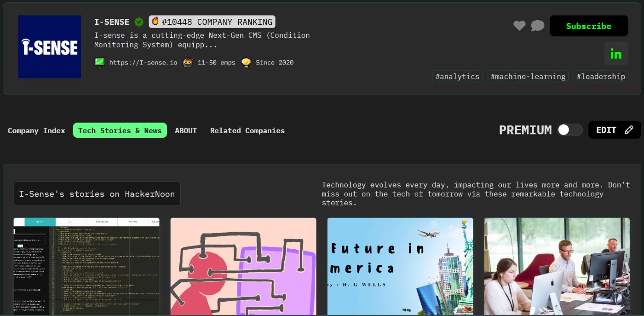The height and width of the screenshot is (316, 644).
Task: Select the Tech Stories & News tab
Action: [120, 130]
